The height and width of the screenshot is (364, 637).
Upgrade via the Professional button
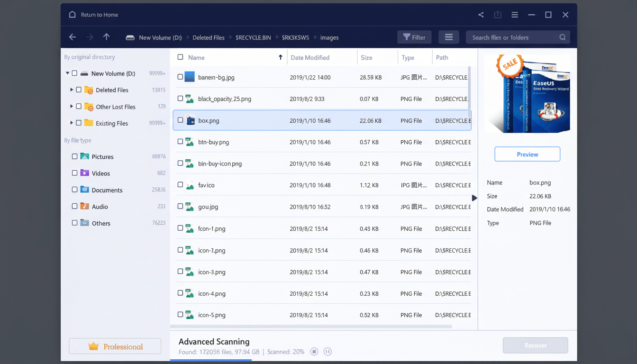(x=115, y=346)
